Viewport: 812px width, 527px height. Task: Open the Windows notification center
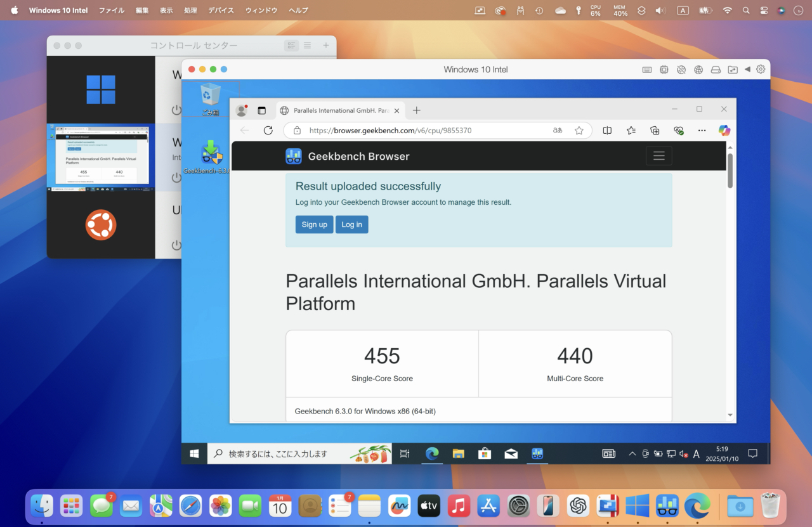coord(753,453)
